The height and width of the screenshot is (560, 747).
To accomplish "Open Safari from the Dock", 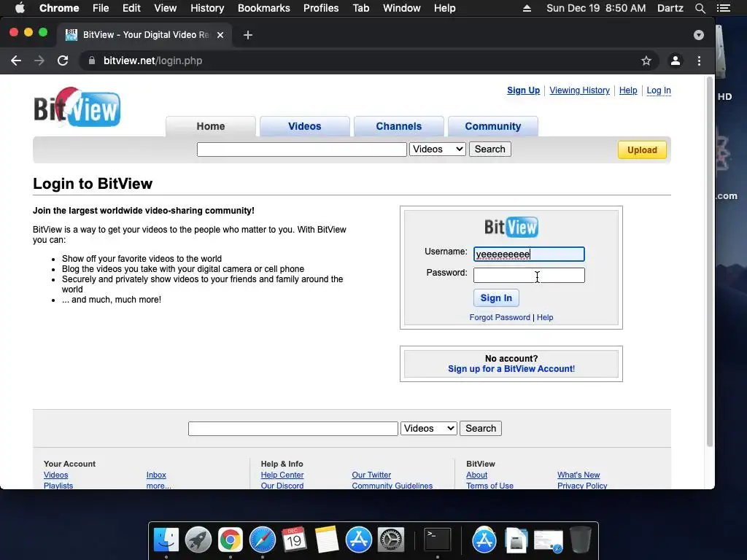I will tap(263, 540).
